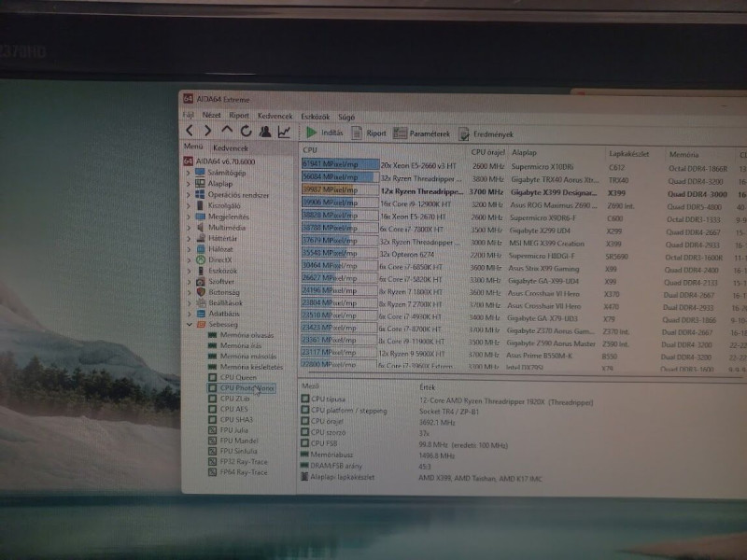Viewport: 747px width, 560px height.
Task: Expand the Alaplap tree node
Action: [x=189, y=183]
